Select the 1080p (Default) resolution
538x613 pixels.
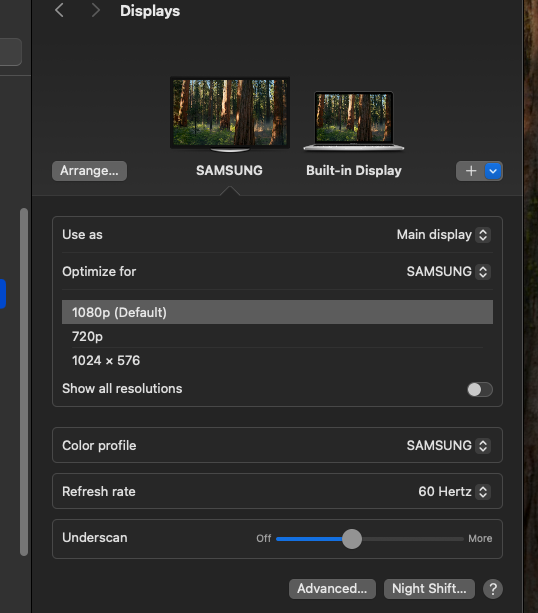[277, 312]
